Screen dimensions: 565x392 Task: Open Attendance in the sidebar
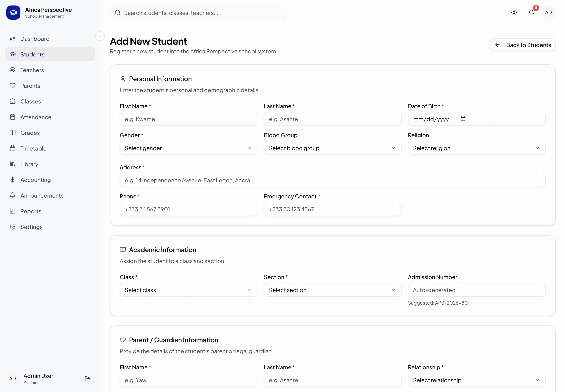coord(50,117)
